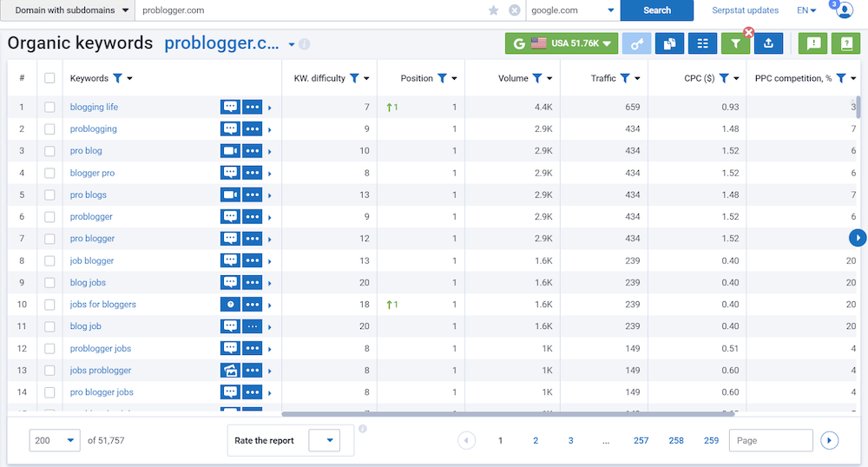The width and height of the screenshot is (868, 467).
Task: Open the green filter funnel button
Action: (735, 43)
